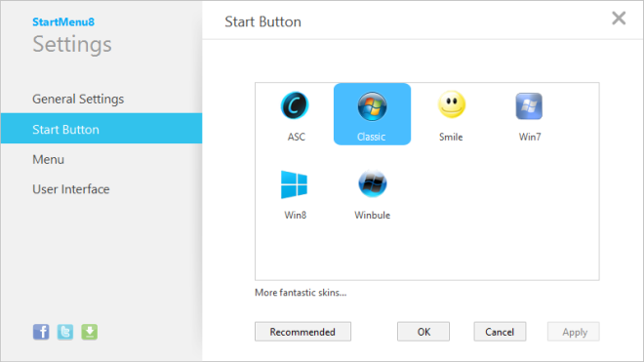The width and height of the screenshot is (644, 362).
Task: Click the Apply button
Action: tap(574, 332)
